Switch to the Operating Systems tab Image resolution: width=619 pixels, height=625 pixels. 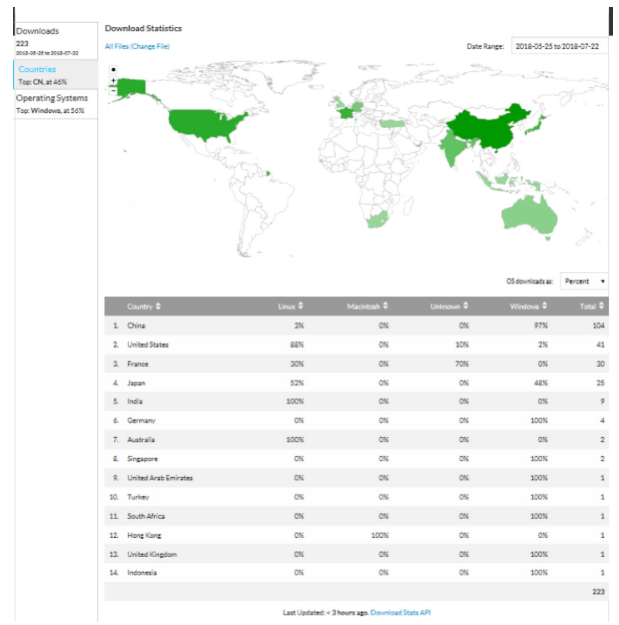tap(56, 103)
